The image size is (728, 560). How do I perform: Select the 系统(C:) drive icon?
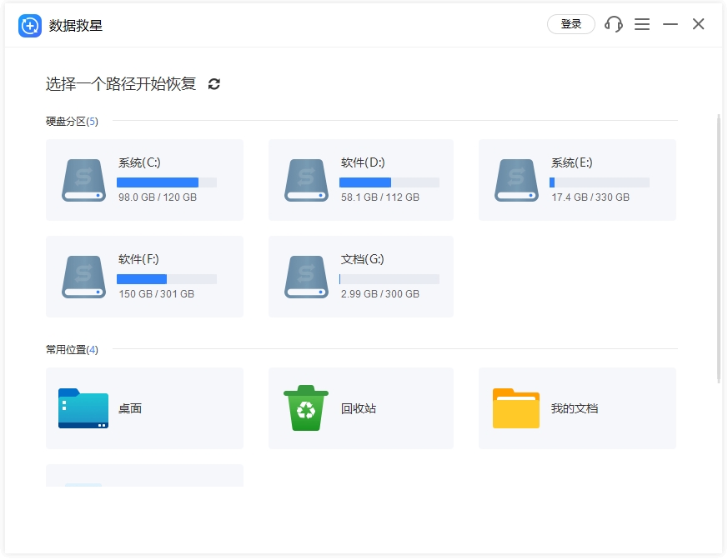83,180
